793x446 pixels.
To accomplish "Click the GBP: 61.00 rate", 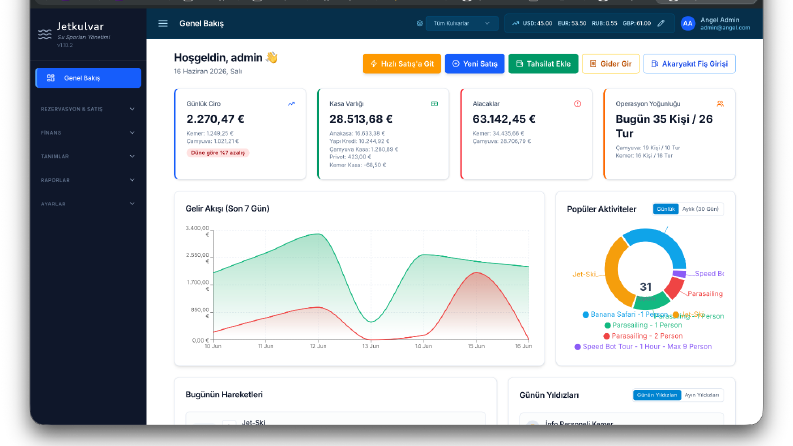I will click(x=637, y=23).
